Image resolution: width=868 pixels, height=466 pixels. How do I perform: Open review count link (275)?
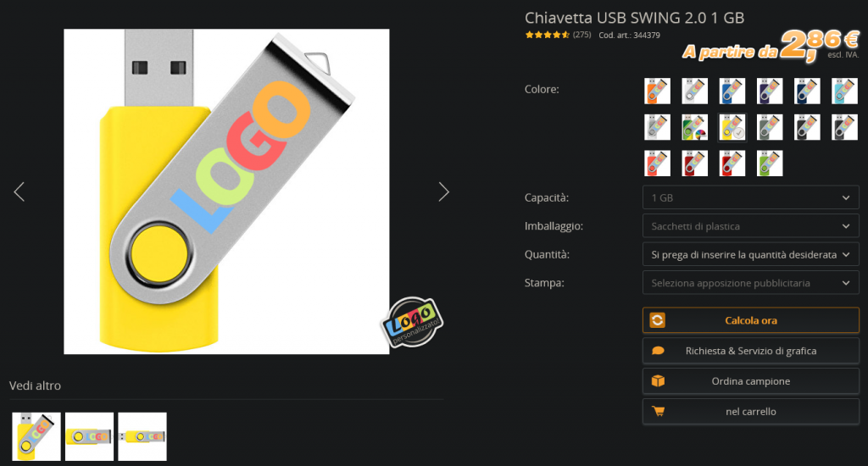point(581,35)
